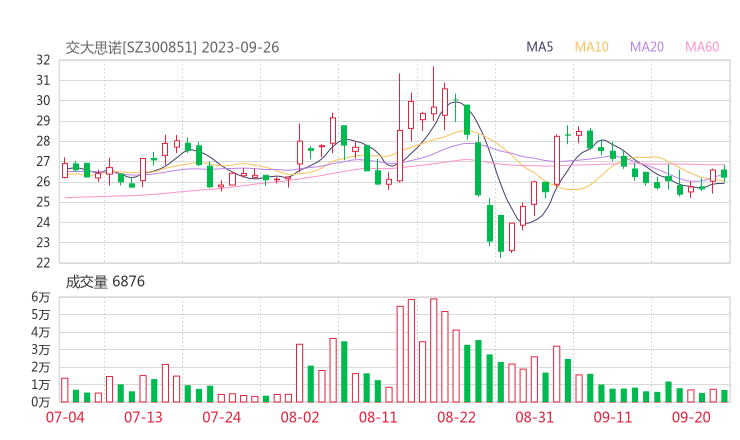The image size is (740, 440).
Task: Click the 2万 volume axis label
Action: click(x=41, y=367)
